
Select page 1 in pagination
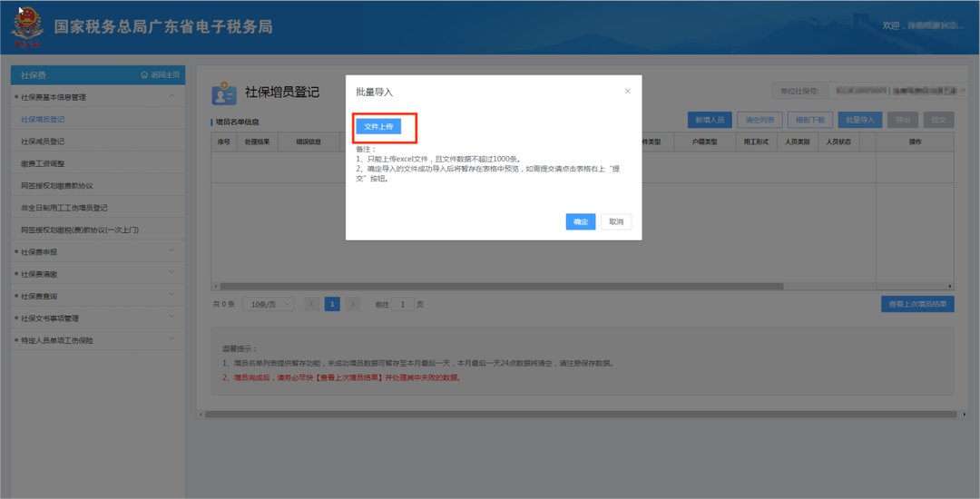(332, 304)
